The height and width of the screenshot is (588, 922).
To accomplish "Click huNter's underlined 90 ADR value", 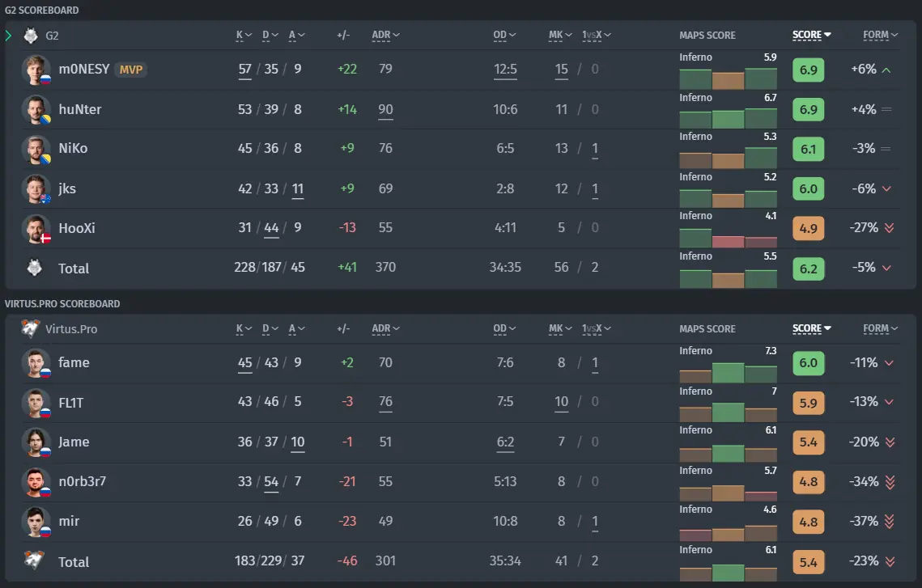I will point(386,111).
